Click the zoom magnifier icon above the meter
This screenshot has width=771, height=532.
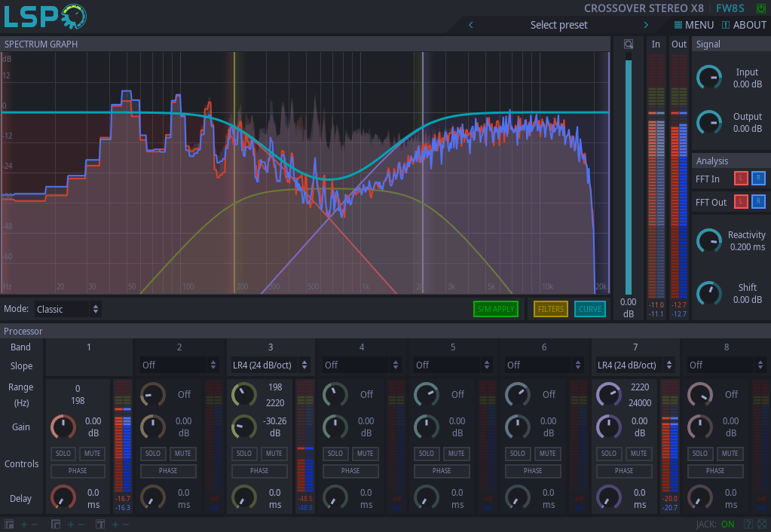click(629, 44)
